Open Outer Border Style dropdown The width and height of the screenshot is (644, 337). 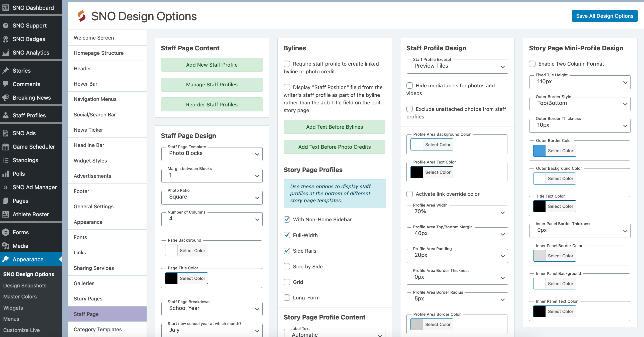[580, 104]
